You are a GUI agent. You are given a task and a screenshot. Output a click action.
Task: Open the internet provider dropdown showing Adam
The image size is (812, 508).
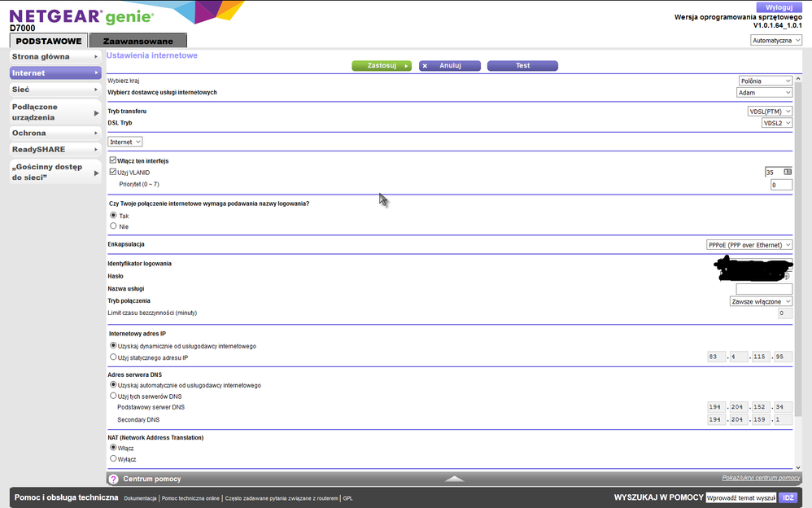coord(764,92)
